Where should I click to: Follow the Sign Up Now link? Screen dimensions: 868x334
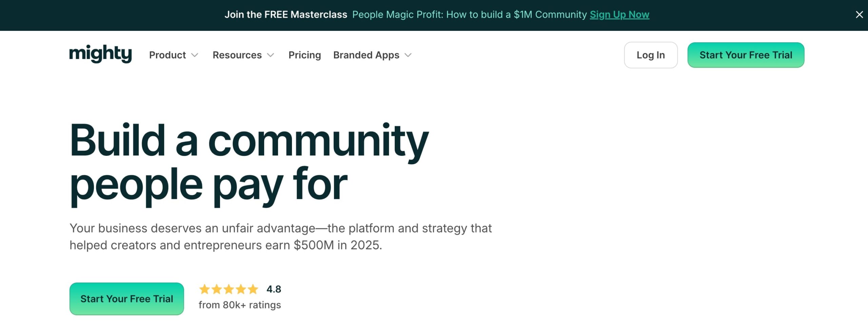tap(619, 15)
